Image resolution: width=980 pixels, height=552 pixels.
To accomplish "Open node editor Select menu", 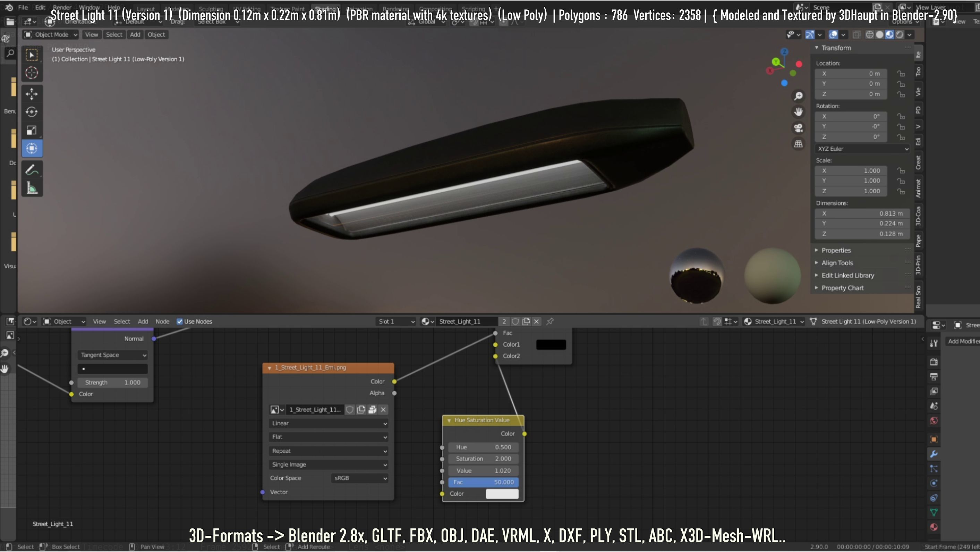I will (122, 321).
